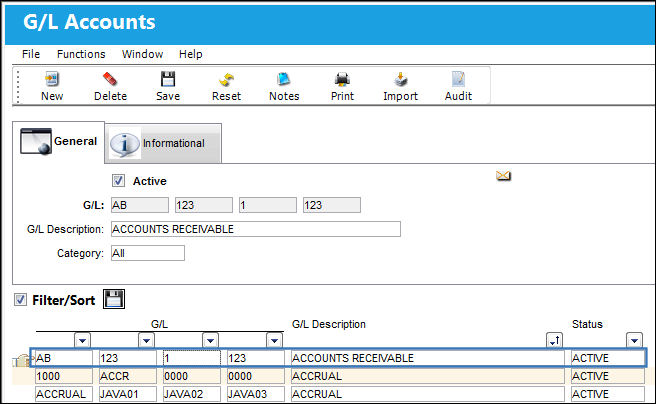Open third G/L segment filter dropdown

point(210,340)
